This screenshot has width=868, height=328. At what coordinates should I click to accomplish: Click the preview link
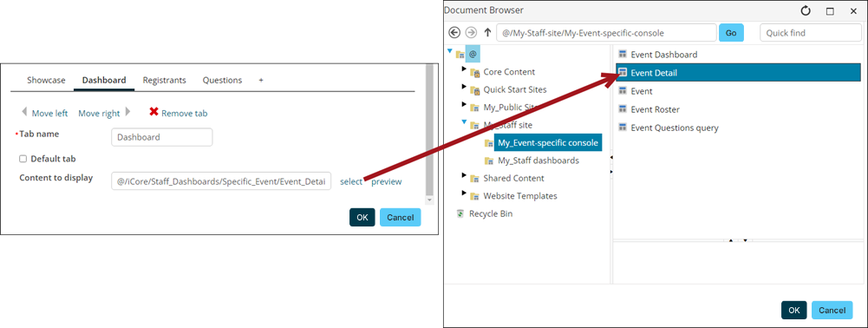click(x=387, y=181)
